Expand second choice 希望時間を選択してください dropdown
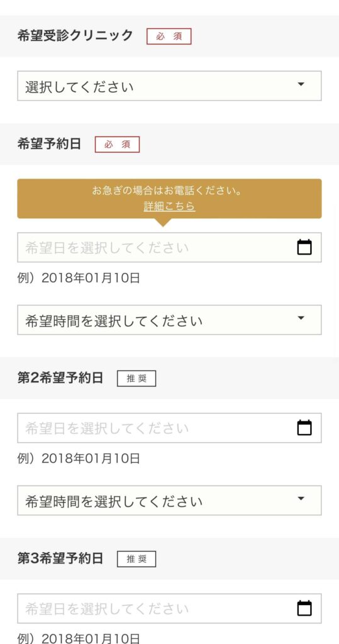Screen dimensions: 339x644 (x=169, y=500)
